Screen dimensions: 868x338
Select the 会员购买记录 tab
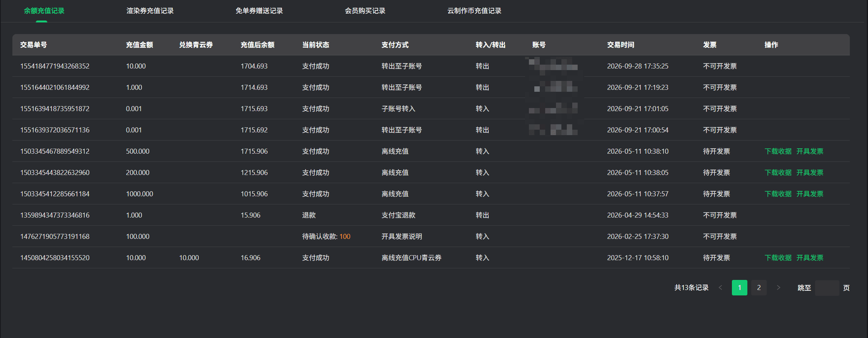tap(365, 11)
